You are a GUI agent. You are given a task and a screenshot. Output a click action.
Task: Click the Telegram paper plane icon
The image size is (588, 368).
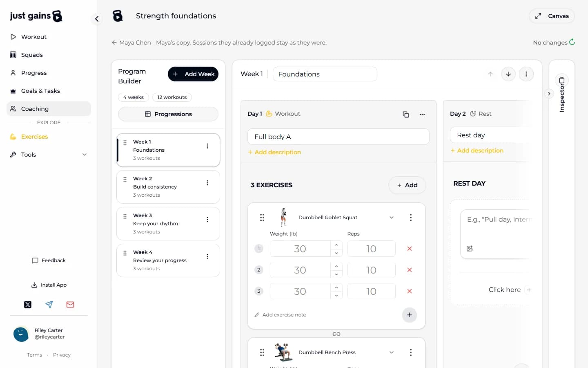point(49,305)
